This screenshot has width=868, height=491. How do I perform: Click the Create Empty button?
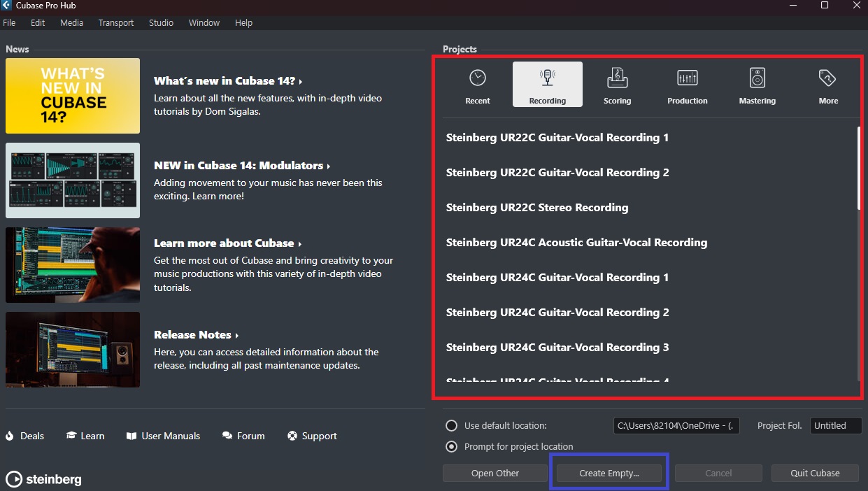609,473
